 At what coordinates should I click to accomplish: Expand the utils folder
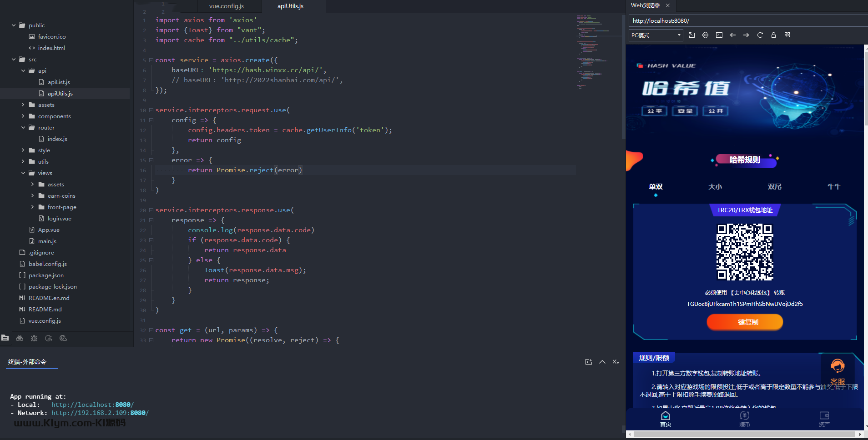coord(23,162)
